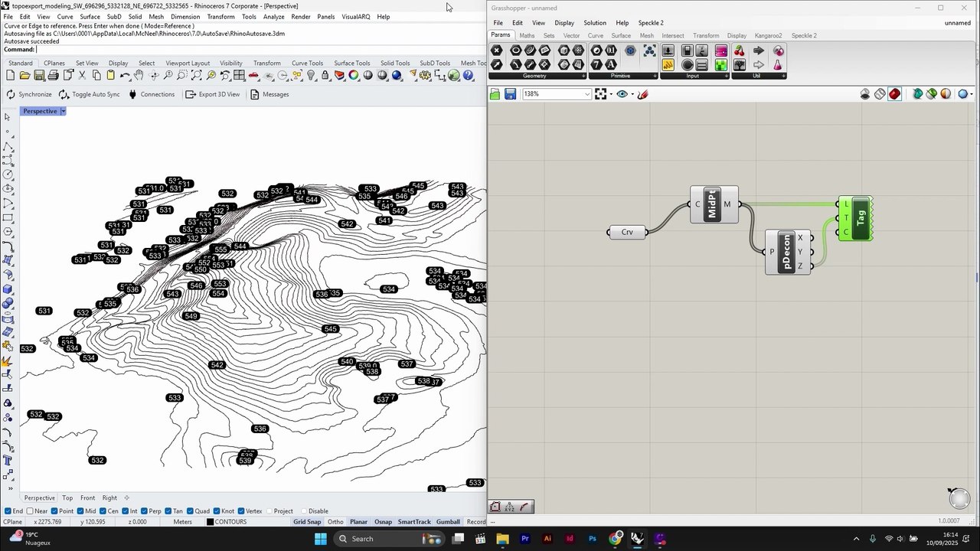The height and width of the screenshot is (551, 980).
Task: Toggle the Vertex osnap checkbox
Action: [x=241, y=511]
